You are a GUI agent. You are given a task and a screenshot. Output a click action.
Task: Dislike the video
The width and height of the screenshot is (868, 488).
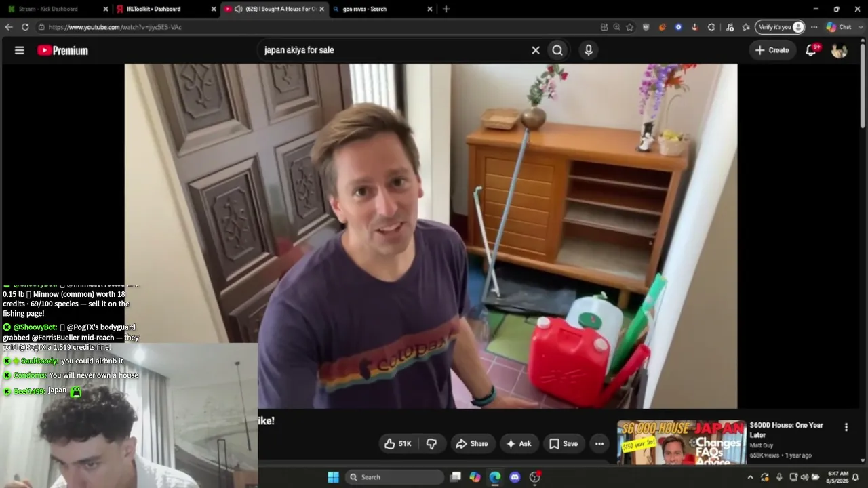point(431,444)
